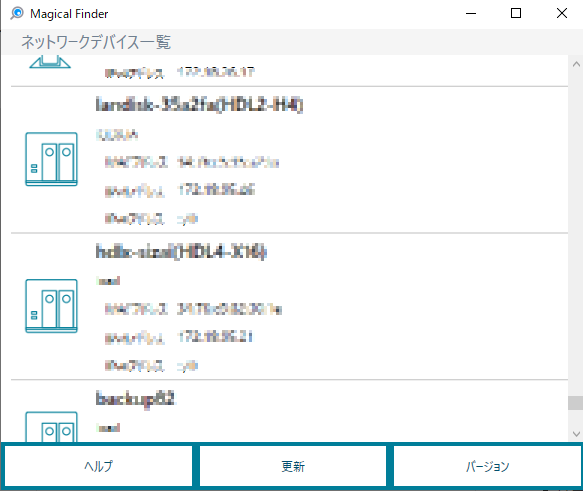583x491 pixels.
Task: Click the Magical Finder app icon in title bar
Action: [17, 13]
